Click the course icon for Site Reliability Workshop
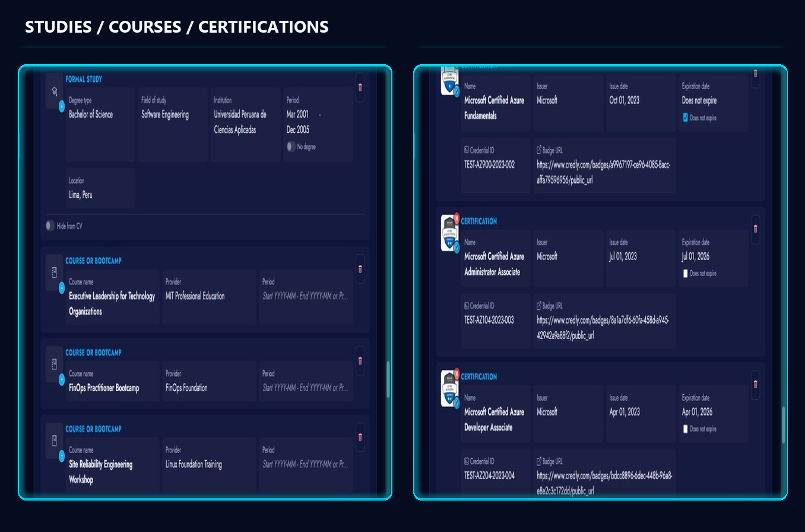This screenshot has width=805, height=532. pyautogui.click(x=54, y=441)
